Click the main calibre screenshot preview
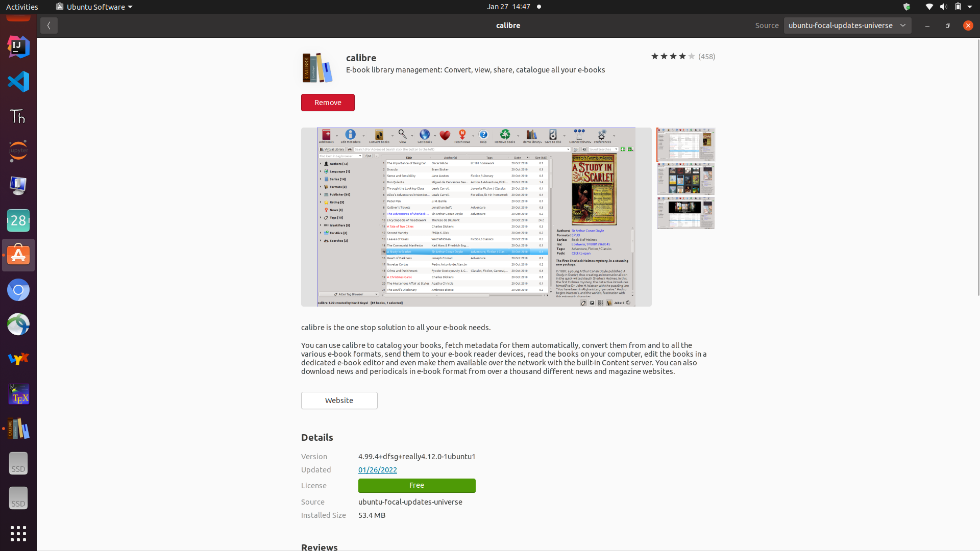980x551 pixels. (x=476, y=217)
